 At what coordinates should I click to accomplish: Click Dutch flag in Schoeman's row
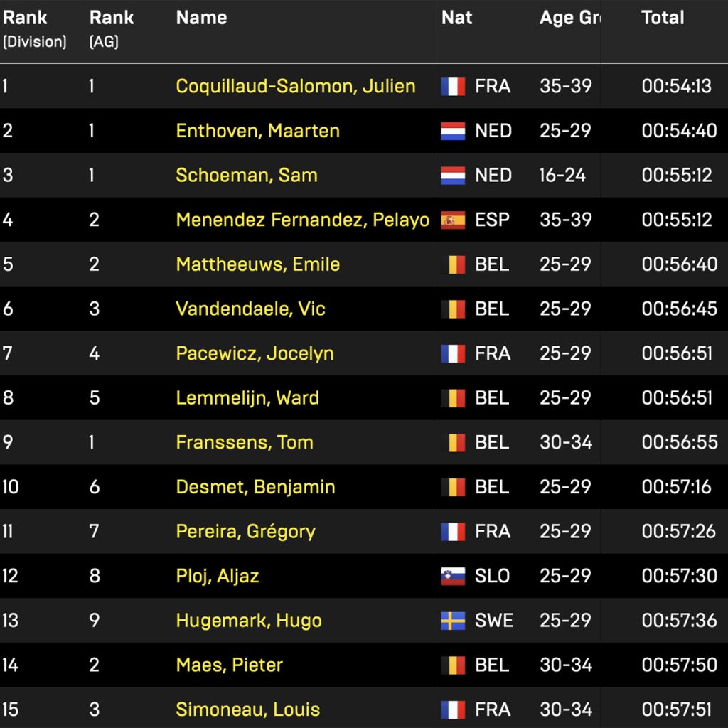453,176
